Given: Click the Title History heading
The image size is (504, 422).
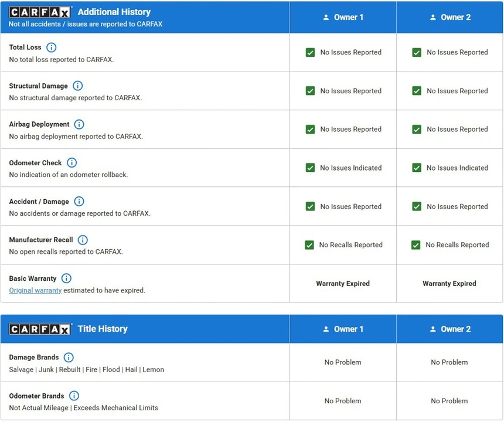Looking at the screenshot, I should tap(103, 329).
